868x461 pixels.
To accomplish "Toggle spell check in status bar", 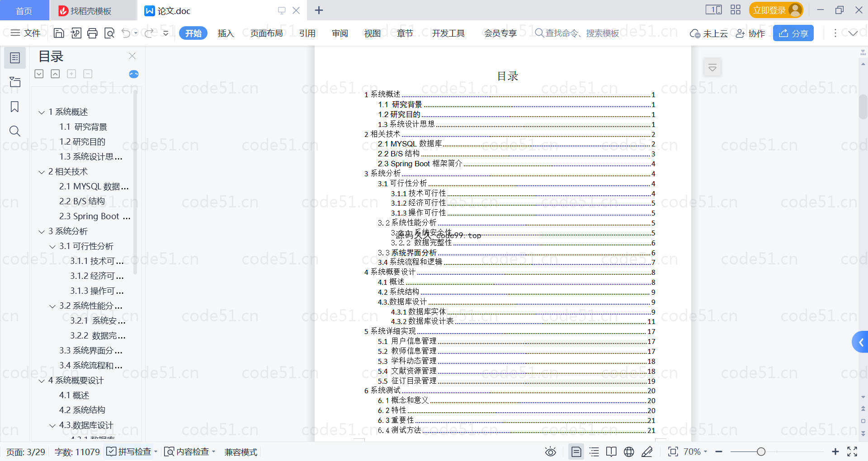I will pos(128,452).
